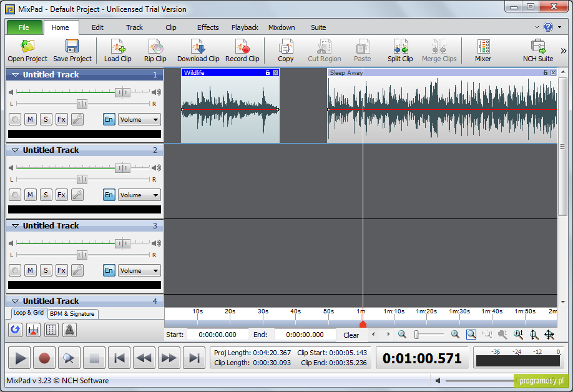Viewport: 573px width, 392px height.
Task: Expand toolbar overflow chevron
Action: (x=564, y=51)
